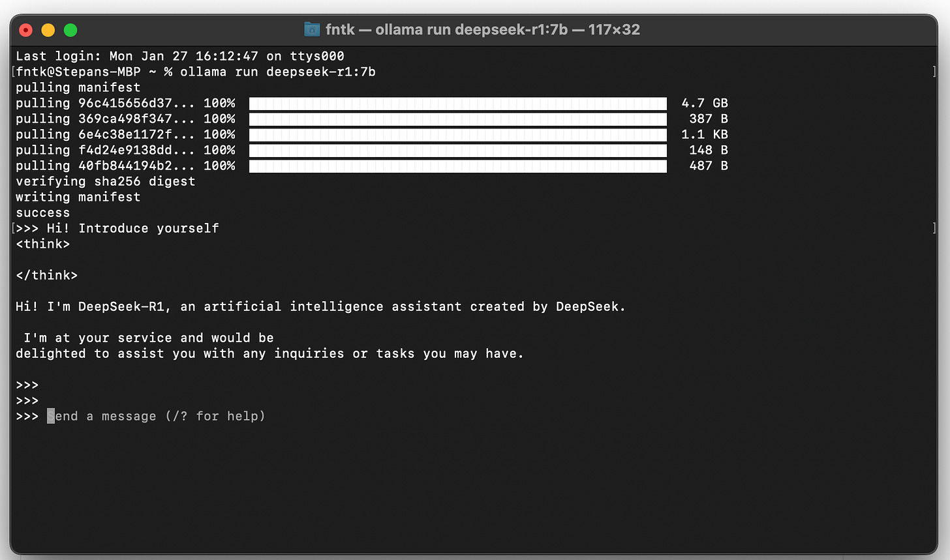Click the line "delighted to assist you with any inquiries"
950x560 pixels.
tap(270, 353)
